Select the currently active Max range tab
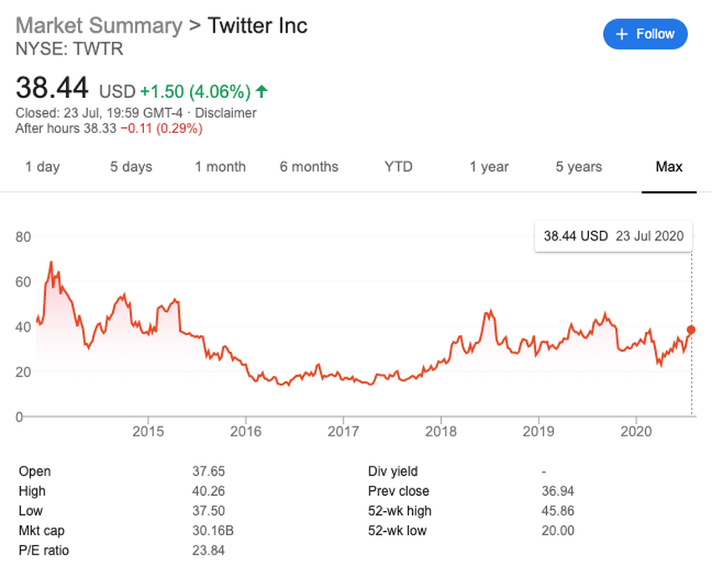The image size is (712, 588). pos(668,167)
